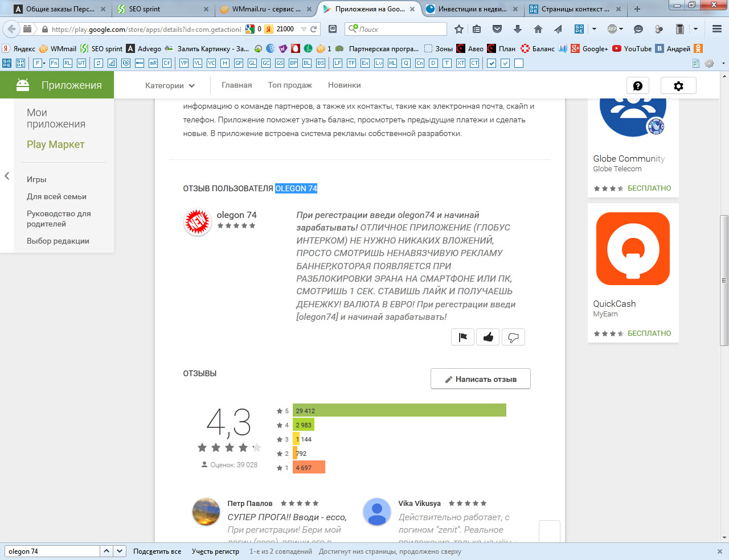This screenshot has height=560, width=729.
Task: Flag the olegon 74 review as spam
Action: click(x=462, y=337)
